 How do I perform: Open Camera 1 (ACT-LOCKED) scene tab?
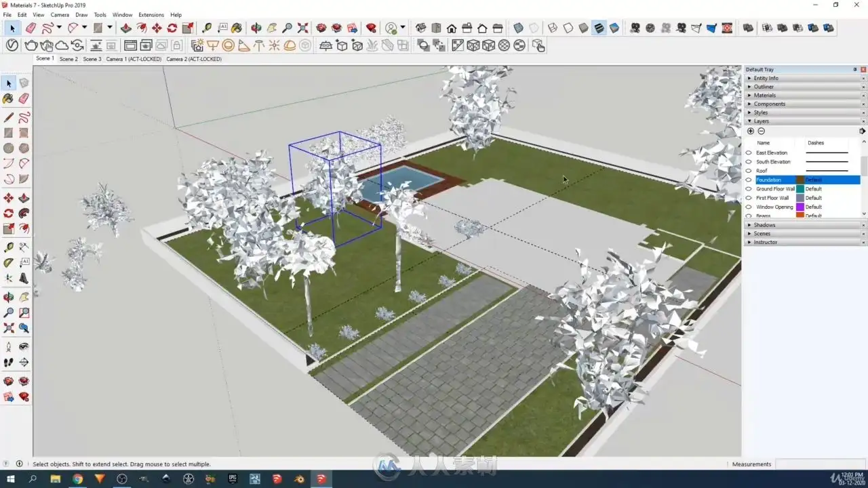pos(134,59)
